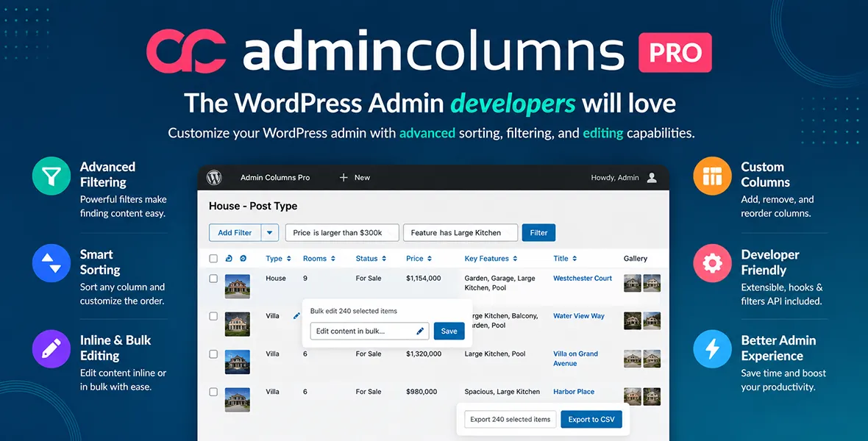Screen dimensions: 868x441
Task: Click the Inline & Bulk Editing pencil icon
Action: click(51, 349)
